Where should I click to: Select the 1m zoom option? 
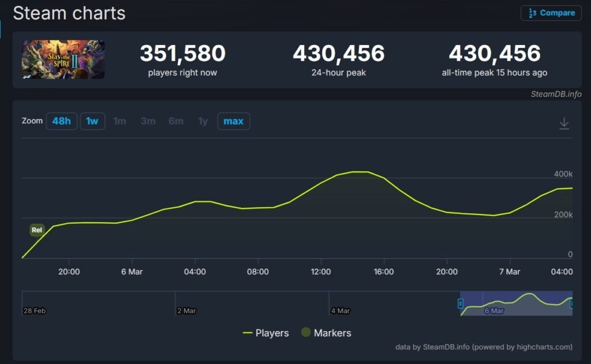[120, 121]
